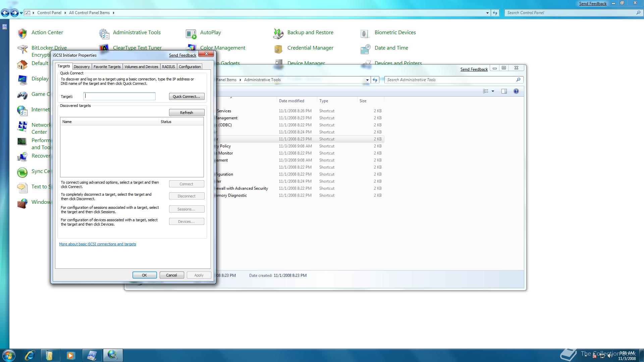
Task: Click the Back button in Control Panel
Action: 5,13
